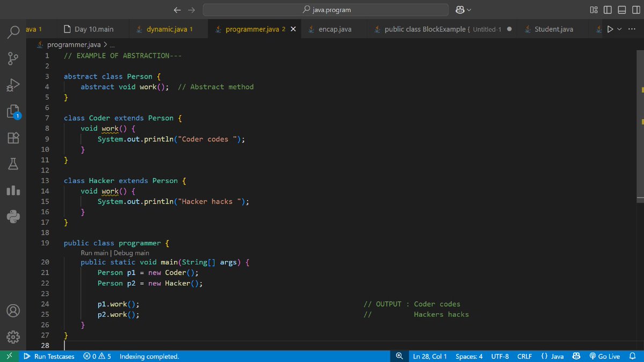Open the Manage gear menu
The image size is (644, 362).
(x=13, y=337)
